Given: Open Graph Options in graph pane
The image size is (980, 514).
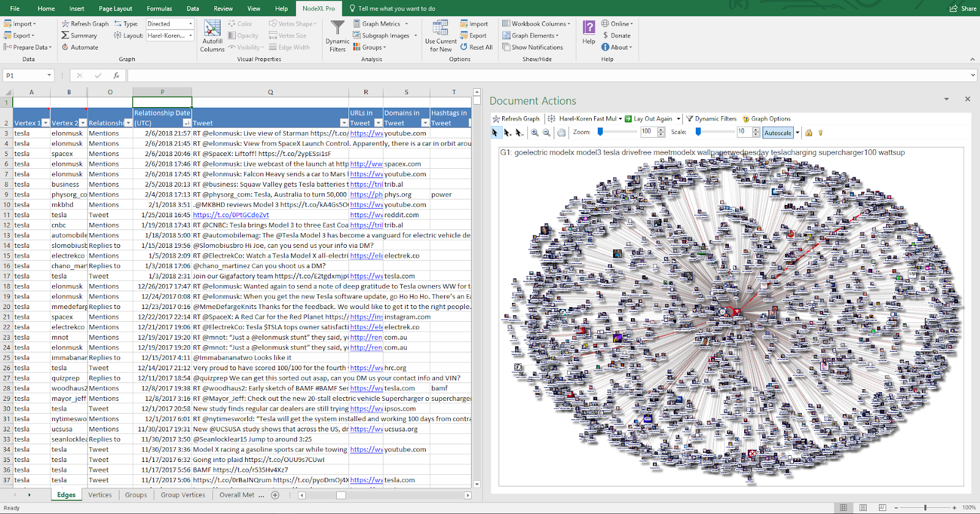Looking at the screenshot, I should click(x=766, y=119).
